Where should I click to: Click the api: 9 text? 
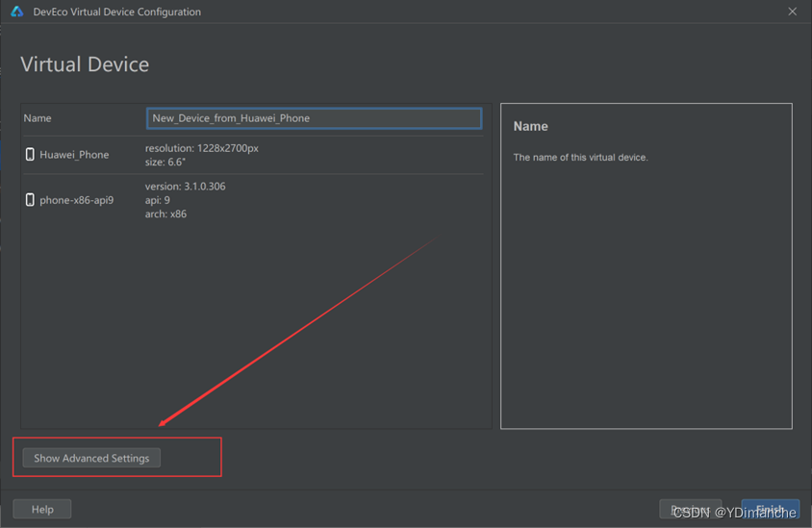[158, 200]
